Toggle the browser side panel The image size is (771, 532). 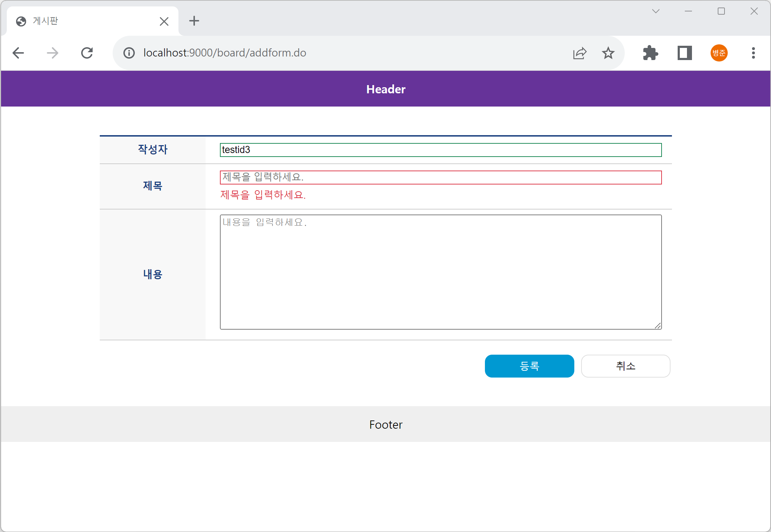[x=684, y=53]
